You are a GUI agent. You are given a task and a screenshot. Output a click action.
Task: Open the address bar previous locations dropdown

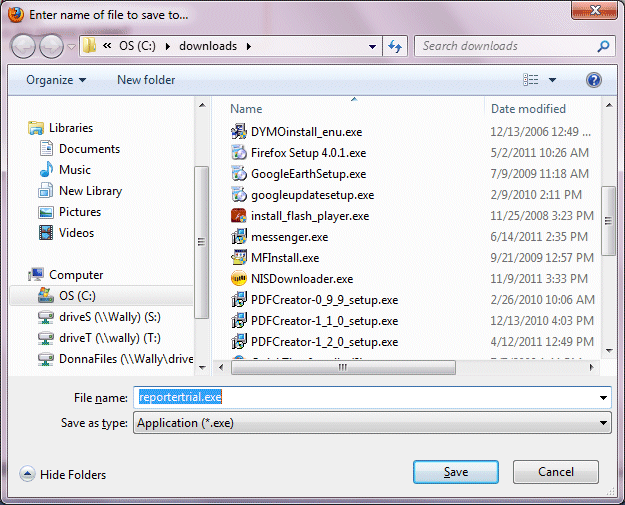[372, 47]
